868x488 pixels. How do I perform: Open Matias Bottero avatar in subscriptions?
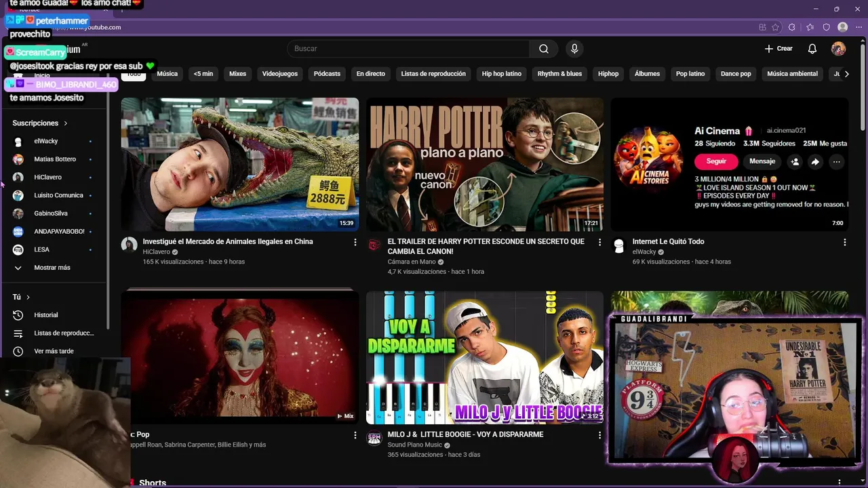pos(18,159)
